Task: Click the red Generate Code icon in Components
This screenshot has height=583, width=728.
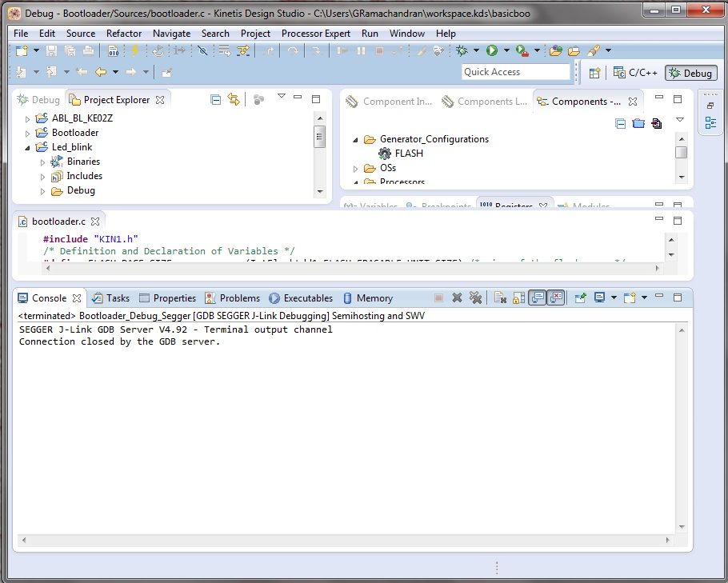Action: (657, 123)
